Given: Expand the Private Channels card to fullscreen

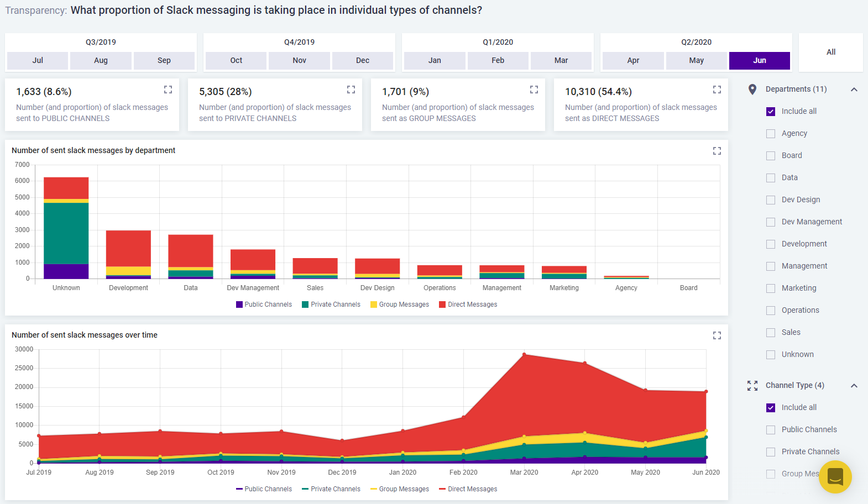Looking at the screenshot, I should coord(351,90).
